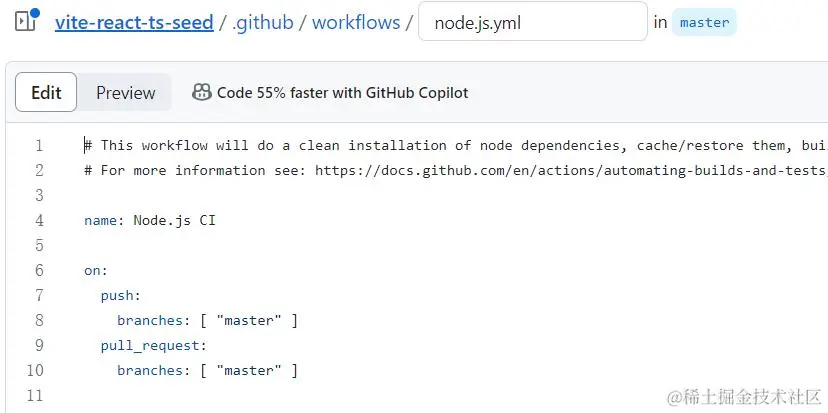The height and width of the screenshot is (413, 828).
Task: Place cursor on "name: Node.js CI" line
Action: click(150, 221)
